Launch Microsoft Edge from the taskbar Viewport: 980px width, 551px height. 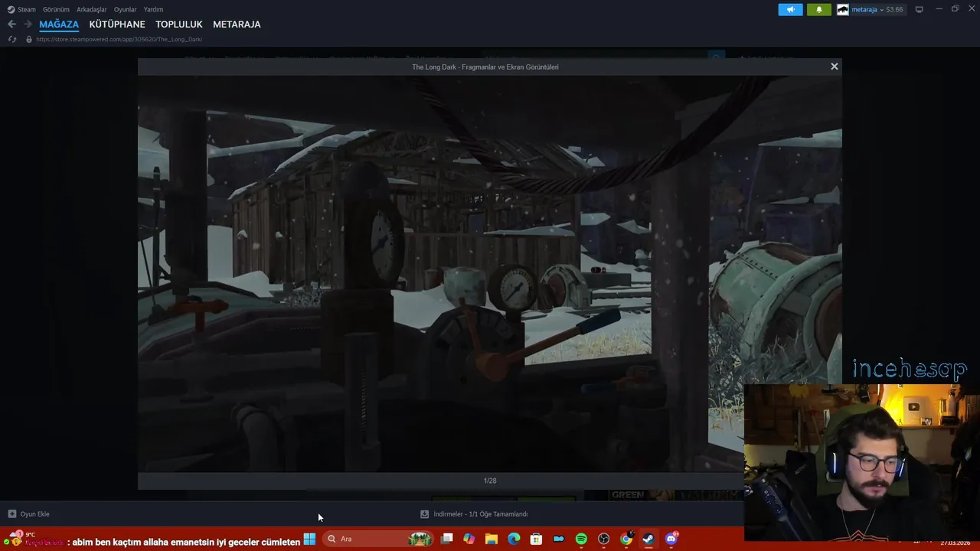[514, 539]
